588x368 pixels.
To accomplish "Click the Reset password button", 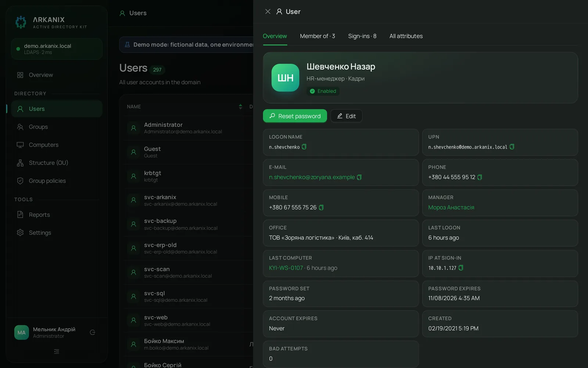I will (295, 116).
